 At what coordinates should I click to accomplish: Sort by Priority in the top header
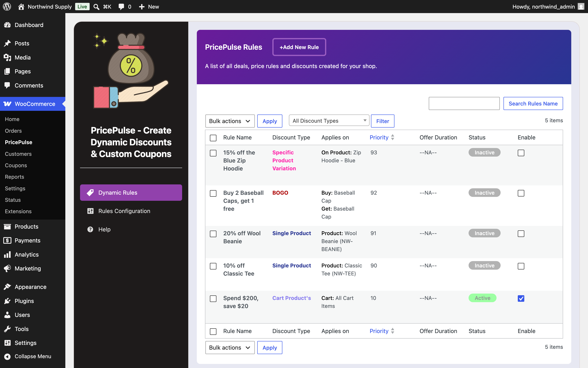pos(382,138)
